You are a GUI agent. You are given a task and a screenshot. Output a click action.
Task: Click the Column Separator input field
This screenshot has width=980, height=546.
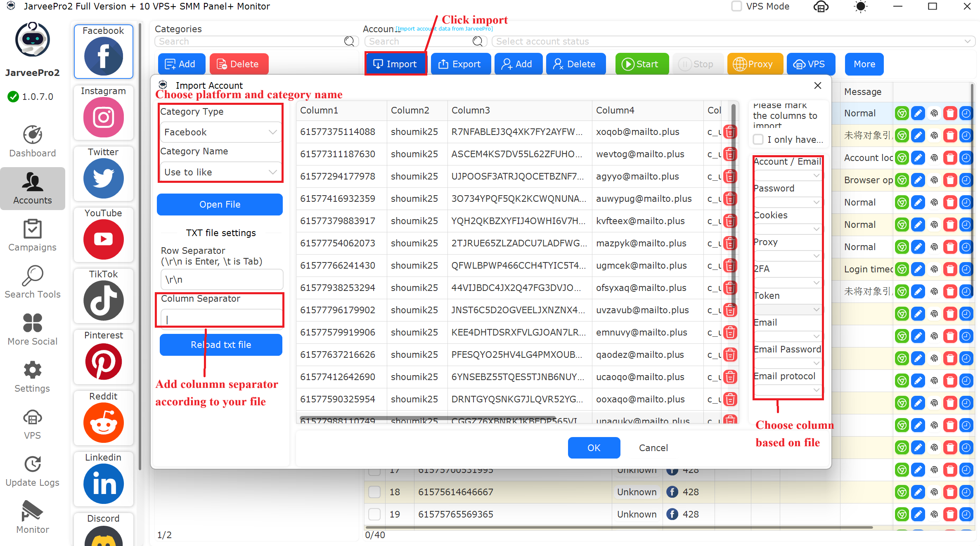(222, 319)
